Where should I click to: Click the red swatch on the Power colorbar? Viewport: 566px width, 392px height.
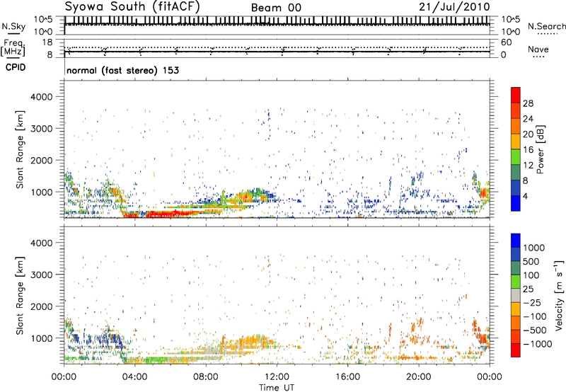(516, 93)
